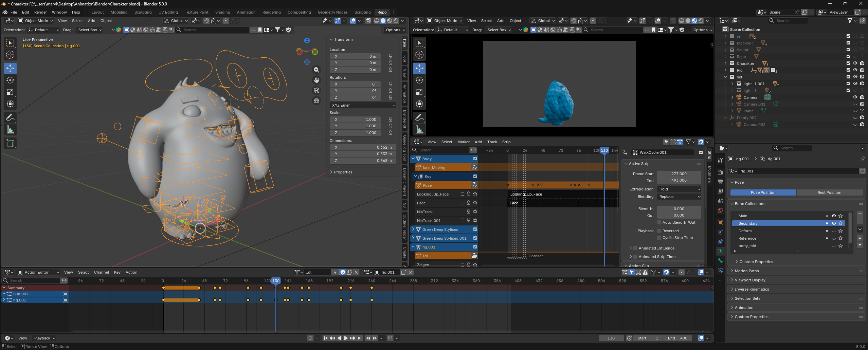Hide the Charakter collection via eye icon

[855, 63]
